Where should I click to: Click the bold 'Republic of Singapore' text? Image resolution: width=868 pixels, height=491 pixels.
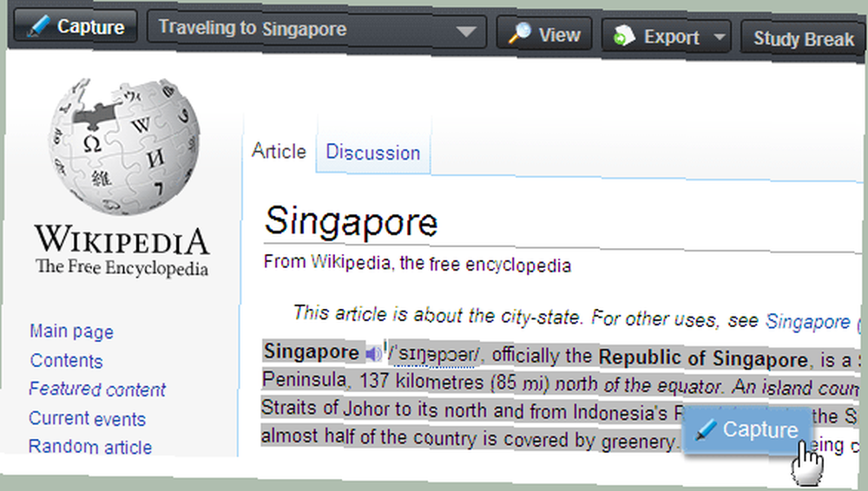click(x=703, y=358)
